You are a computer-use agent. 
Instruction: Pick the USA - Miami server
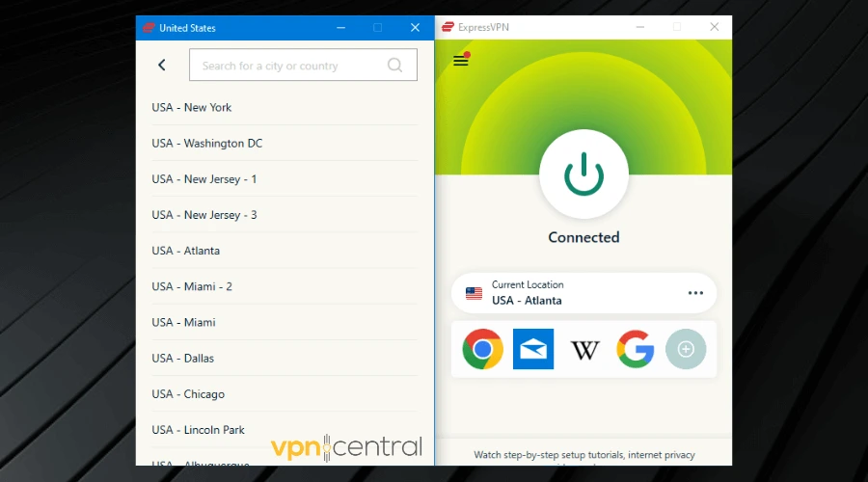coord(285,322)
